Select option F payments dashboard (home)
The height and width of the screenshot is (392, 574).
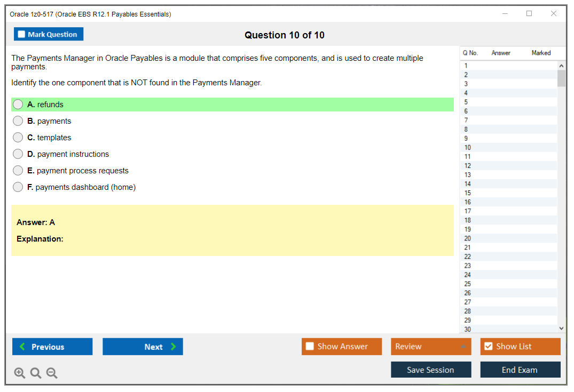coord(18,187)
